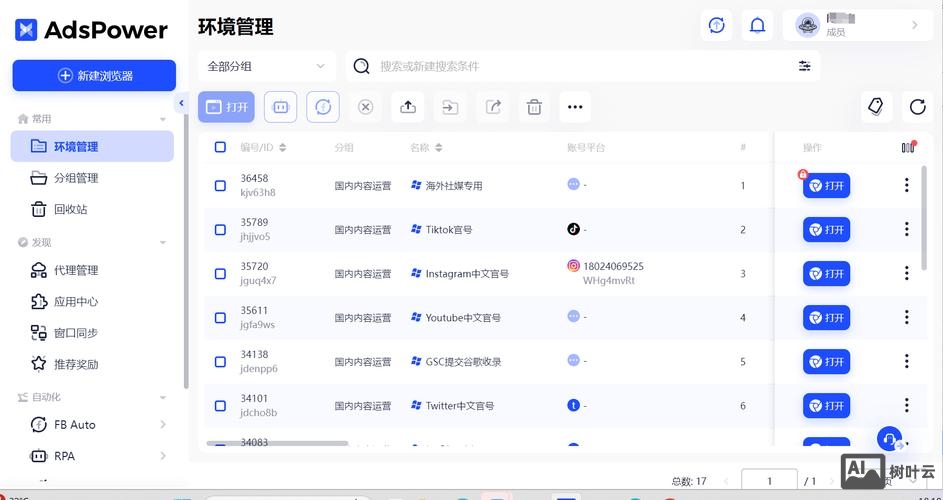The width and height of the screenshot is (943, 500).
Task: Click the search conditions input field
Action: coord(583,66)
